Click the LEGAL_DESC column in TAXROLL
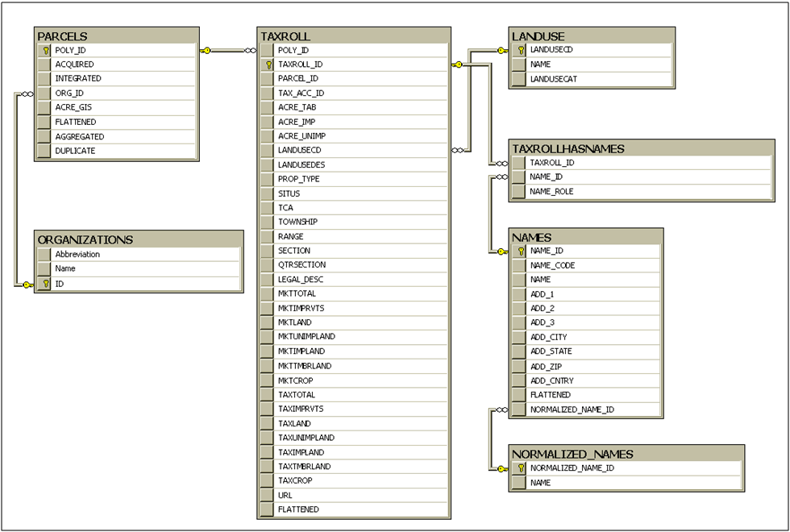This screenshot has height=532, width=790. pyautogui.click(x=354, y=280)
